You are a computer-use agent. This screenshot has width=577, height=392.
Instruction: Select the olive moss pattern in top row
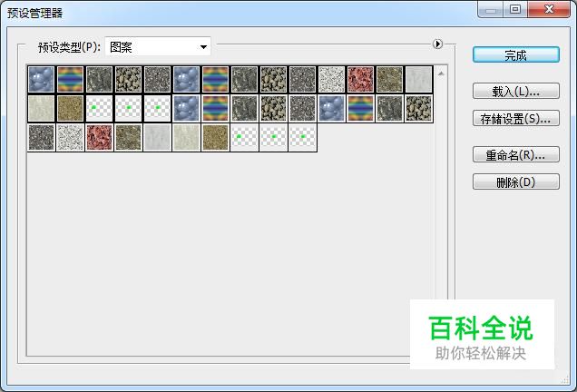click(390, 79)
